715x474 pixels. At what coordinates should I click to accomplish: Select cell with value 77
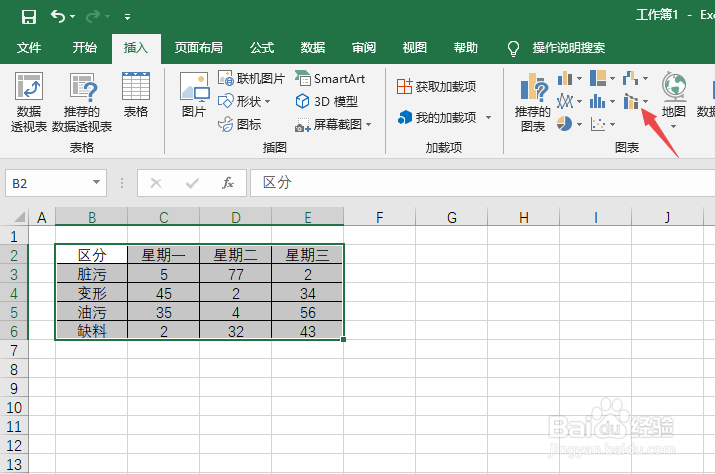coord(235,274)
